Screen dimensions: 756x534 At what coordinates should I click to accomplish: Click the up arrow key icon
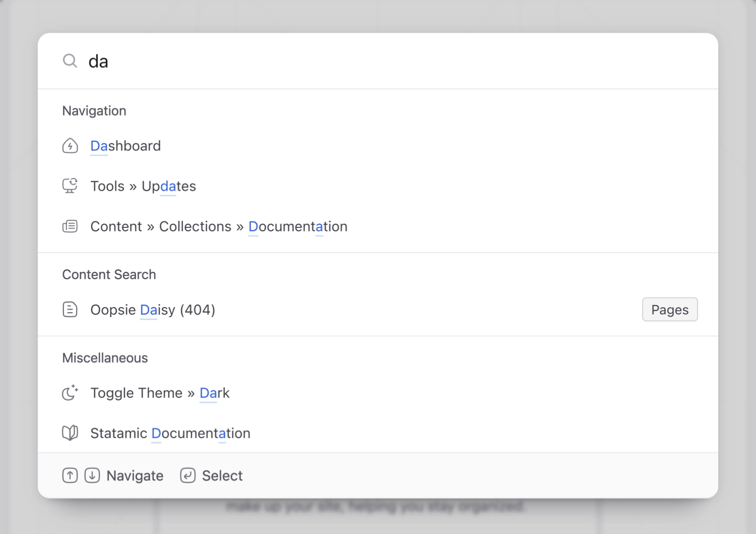(x=70, y=476)
